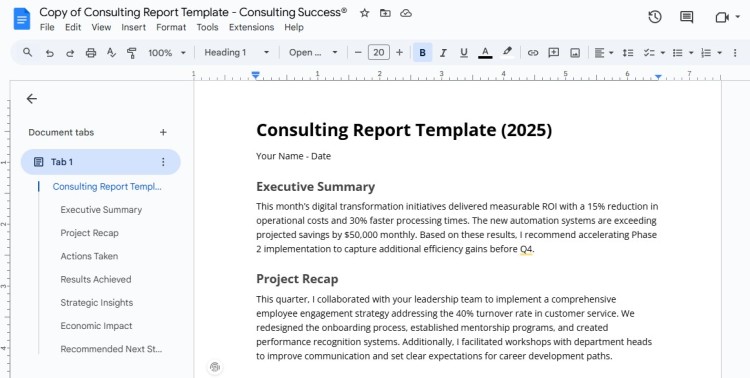Screen dimensions: 750x378
Task: Open the File menu
Action: click(x=47, y=27)
